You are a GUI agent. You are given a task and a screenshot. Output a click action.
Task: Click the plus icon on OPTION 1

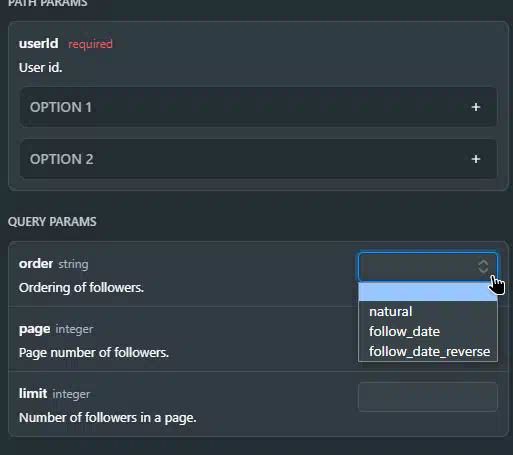tap(476, 107)
